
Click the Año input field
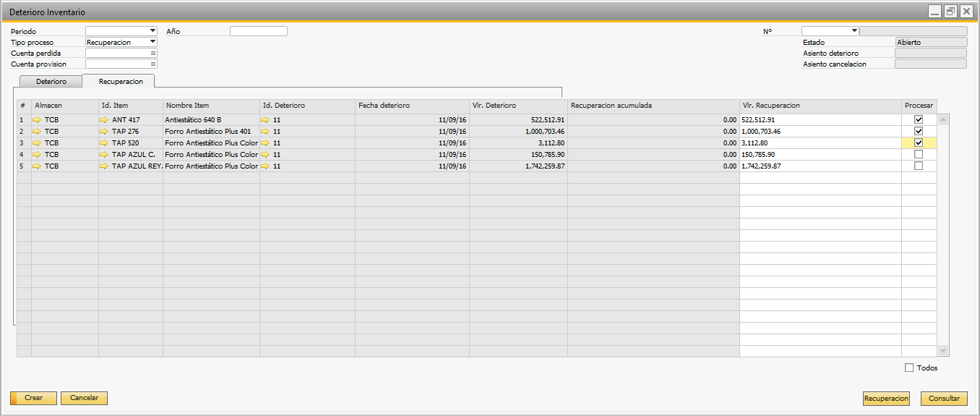259,31
